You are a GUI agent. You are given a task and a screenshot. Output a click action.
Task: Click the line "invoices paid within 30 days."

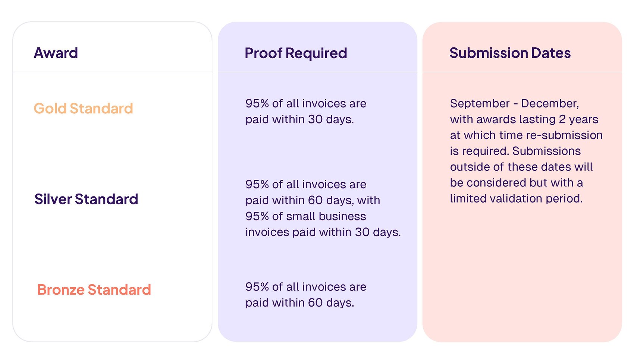323,232
